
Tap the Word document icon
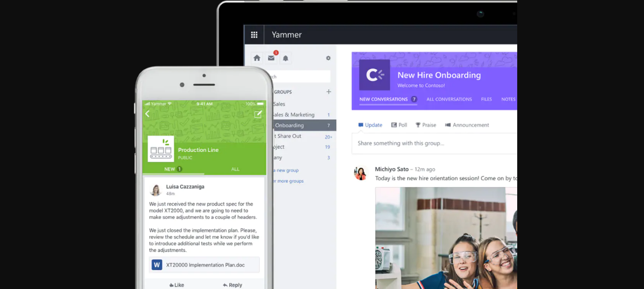point(157,265)
